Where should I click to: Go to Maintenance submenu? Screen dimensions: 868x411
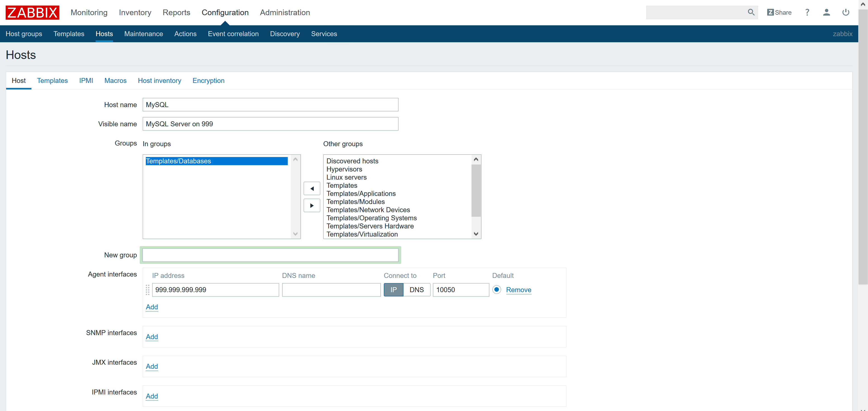144,34
